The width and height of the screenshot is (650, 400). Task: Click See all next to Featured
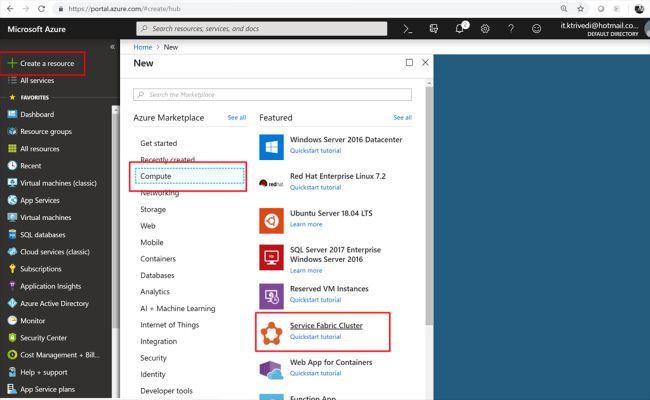pyautogui.click(x=403, y=118)
